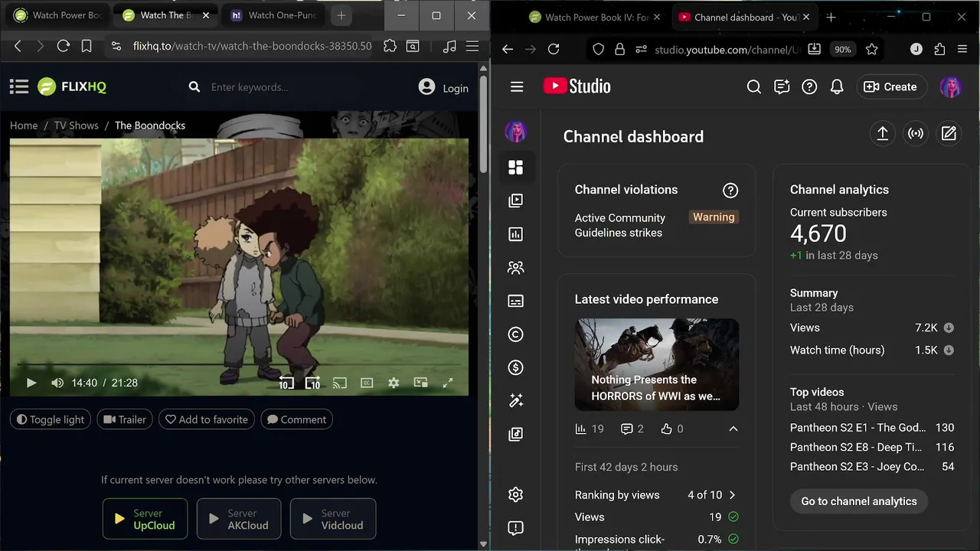Open TV Shows breadcrumb link
This screenshot has width=980, height=551.
[76, 126]
